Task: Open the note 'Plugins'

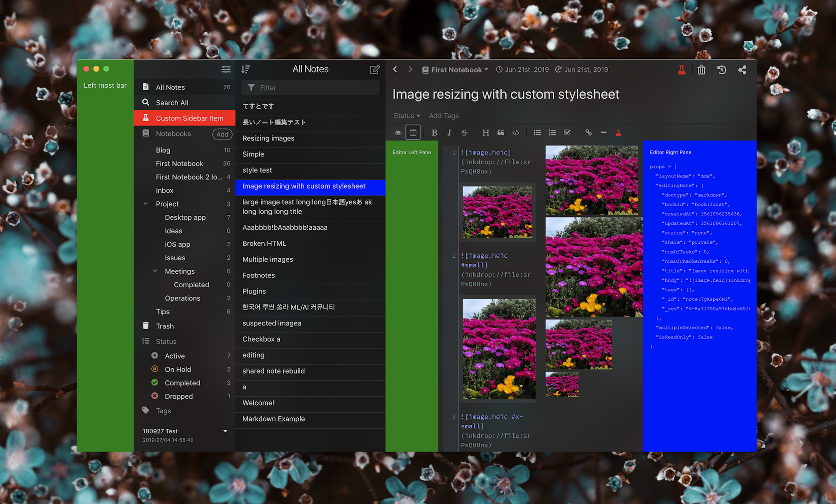Action: click(x=310, y=291)
